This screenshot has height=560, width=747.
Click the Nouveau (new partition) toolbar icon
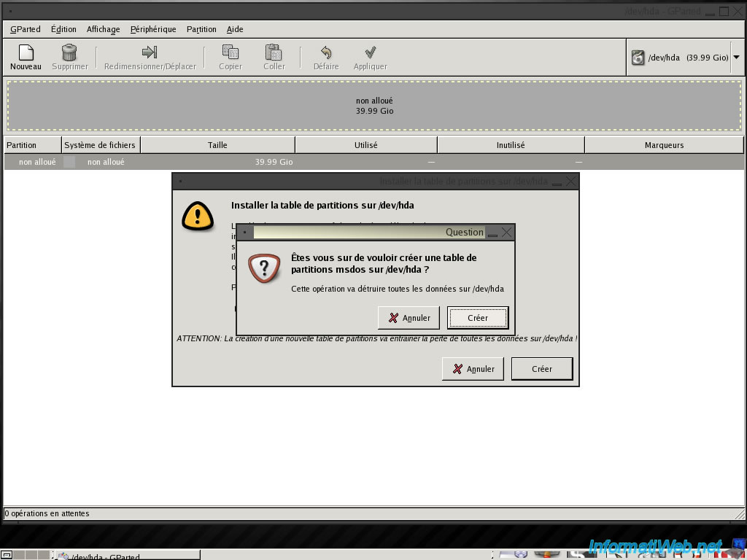(x=26, y=52)
